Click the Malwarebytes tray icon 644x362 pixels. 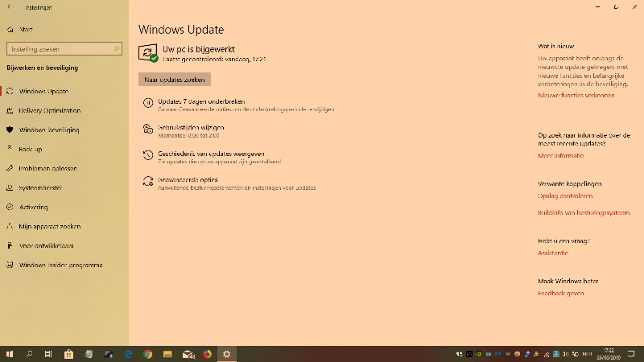click(498, 354)
